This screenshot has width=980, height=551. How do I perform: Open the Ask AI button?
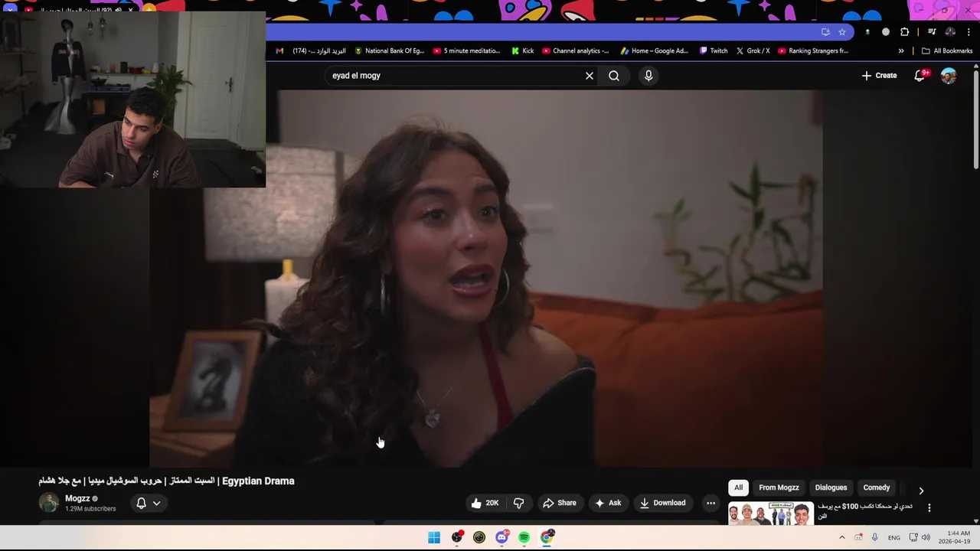[x=608, y=503]
